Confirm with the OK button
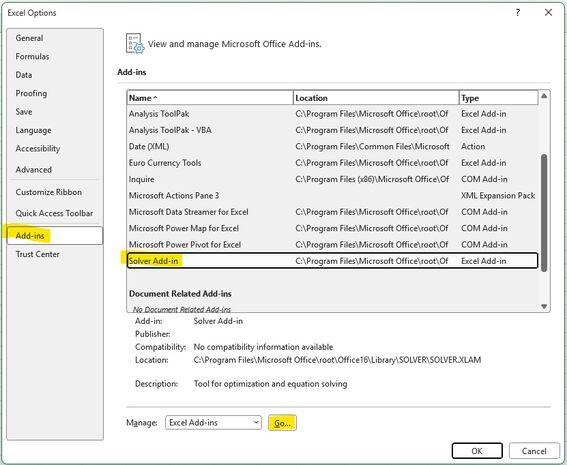Image resolution: width=567 pixels, height=465 pixels. click(x=477, y=451)
